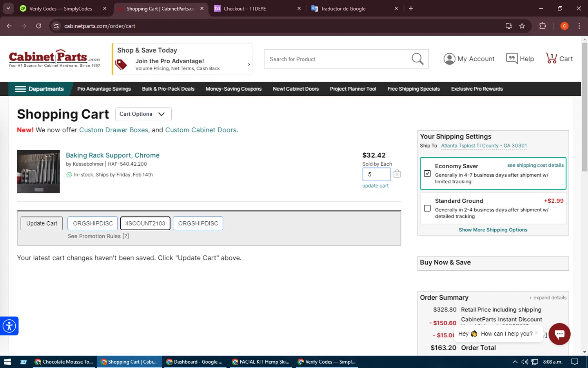The image size is (588, 368).
Task: Click the CabinetParts.com logo
Action: [54, 58]
